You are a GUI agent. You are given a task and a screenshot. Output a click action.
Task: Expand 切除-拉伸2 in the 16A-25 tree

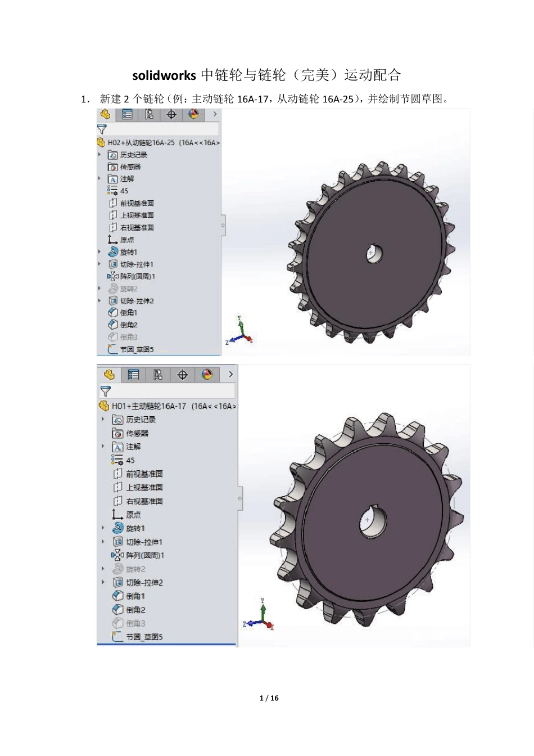click(99, 301)
